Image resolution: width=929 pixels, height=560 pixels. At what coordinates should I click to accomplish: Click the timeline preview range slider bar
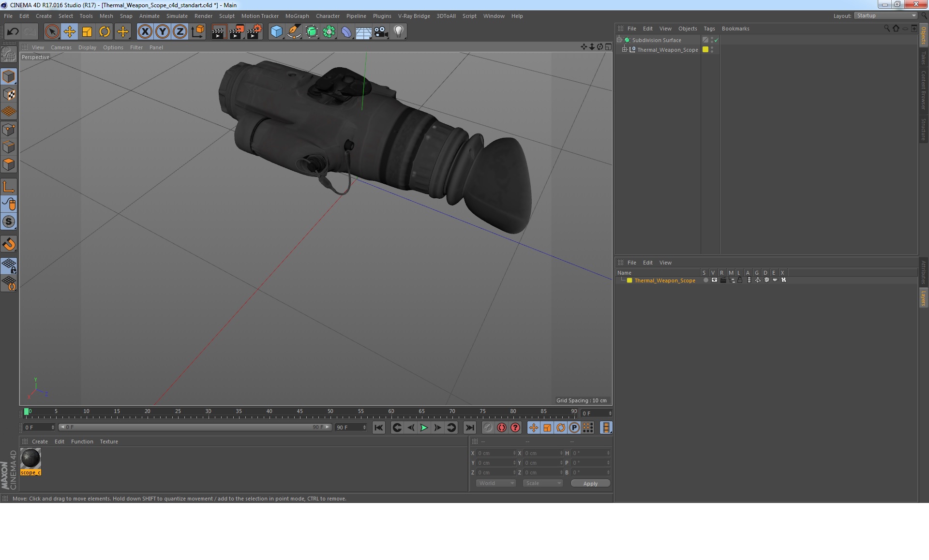pos(195,427)
